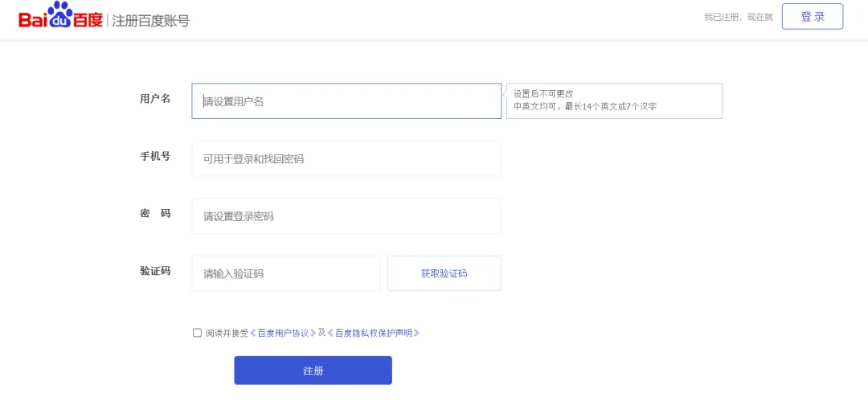Click the 登录 button at top right
The height and width of the screenshot is (410, 868).
(x=812, y=16)
